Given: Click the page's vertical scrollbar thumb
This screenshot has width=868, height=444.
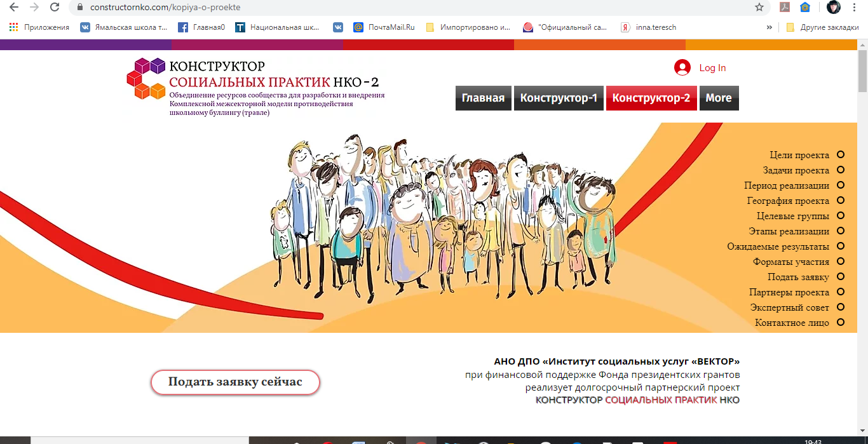Looking at the screenshot, I should point(862,70).
